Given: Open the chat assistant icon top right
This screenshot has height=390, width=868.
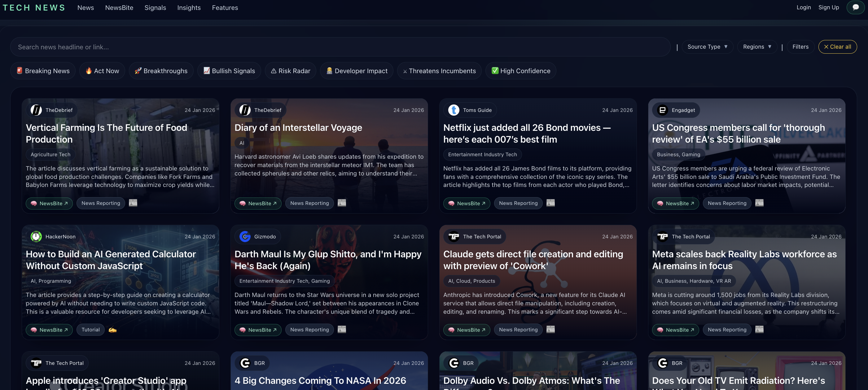Looking at the screenshot, I should click(x=856, y=7).
